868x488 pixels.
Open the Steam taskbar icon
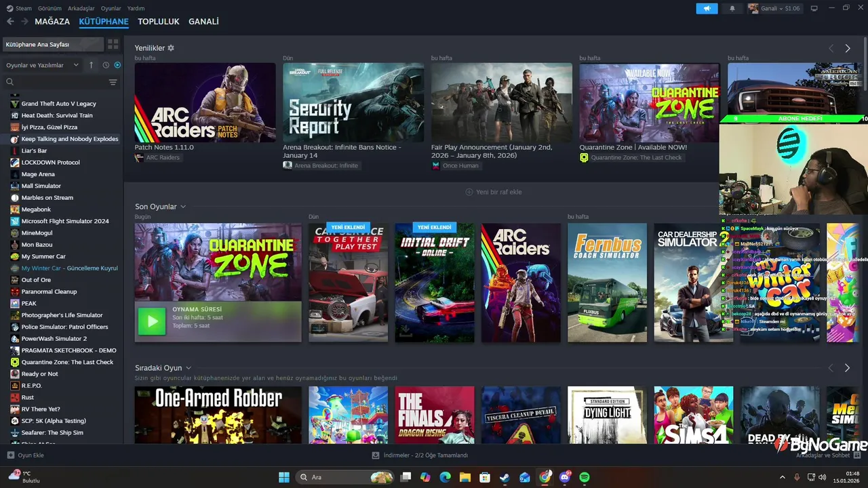(x=505, y=477)
